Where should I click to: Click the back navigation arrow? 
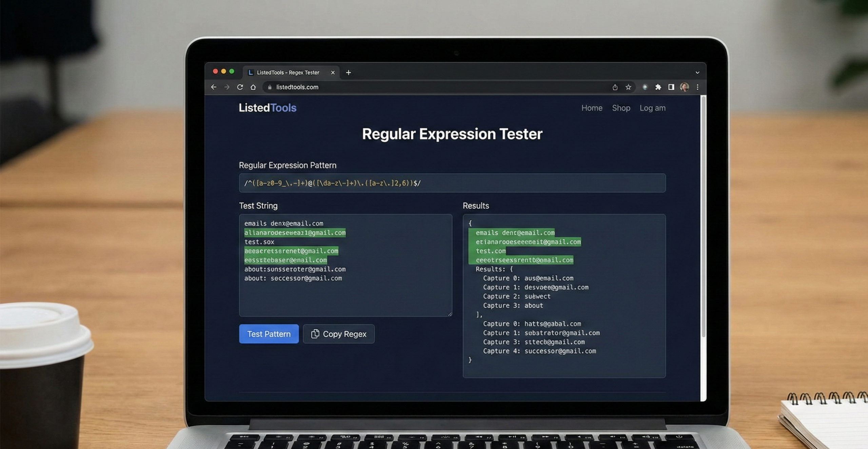(x=214, y=87)
